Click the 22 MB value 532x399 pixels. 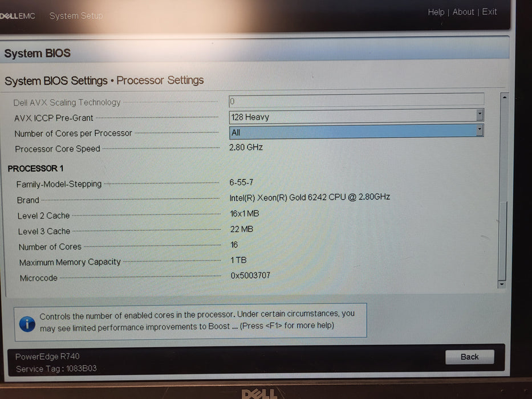coord(242,229)
